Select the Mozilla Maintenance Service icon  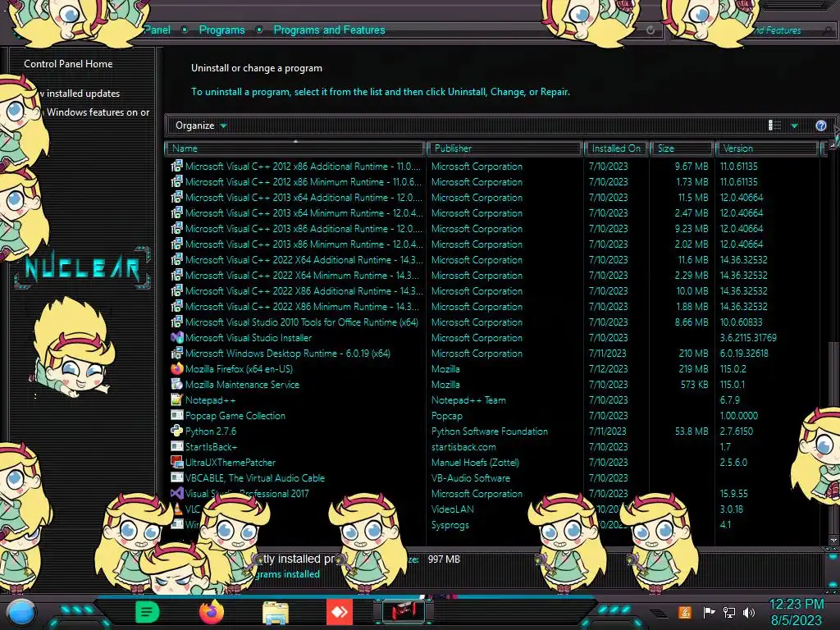(x=177, y=384)
